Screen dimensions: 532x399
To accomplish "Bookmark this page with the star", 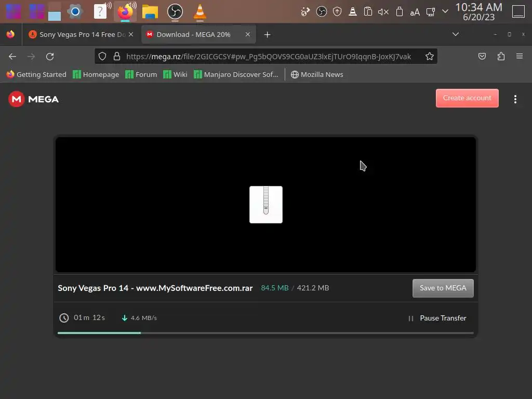I will pyautogui.click(x=430, y=56).
